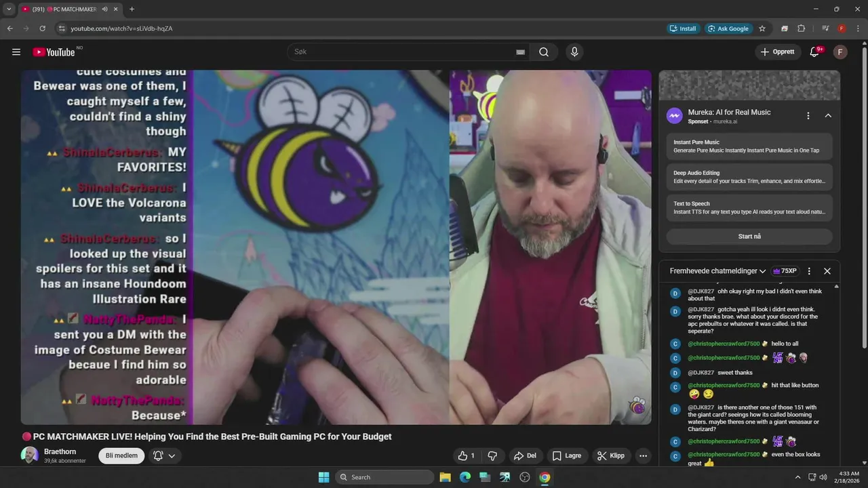868x488 pixels.
Task: Open Chrome media controls icon
Action: [825, 28]
